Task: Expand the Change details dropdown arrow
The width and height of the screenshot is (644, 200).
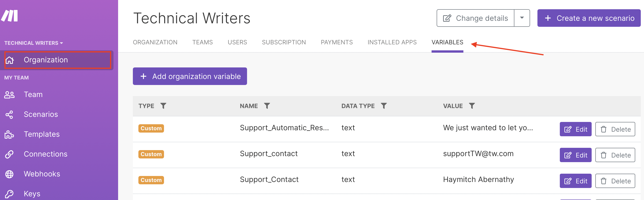Action: [522, 18]
